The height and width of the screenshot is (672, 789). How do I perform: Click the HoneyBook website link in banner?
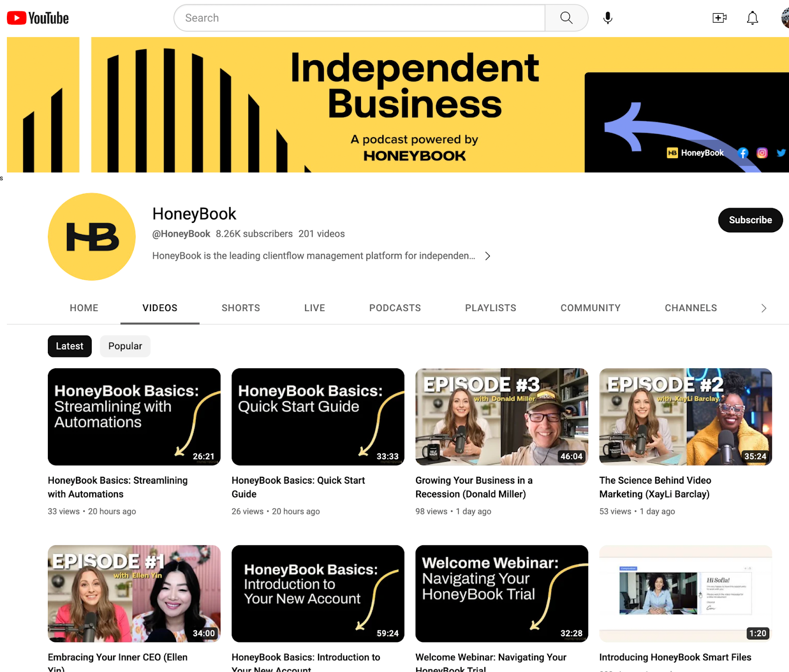[695, 153]
